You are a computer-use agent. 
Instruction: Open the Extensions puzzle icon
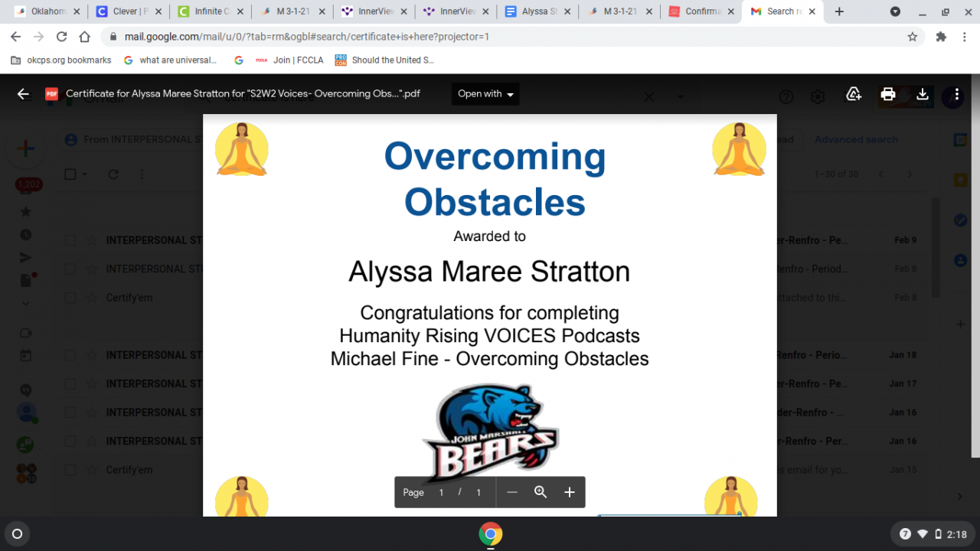(941, 37)
